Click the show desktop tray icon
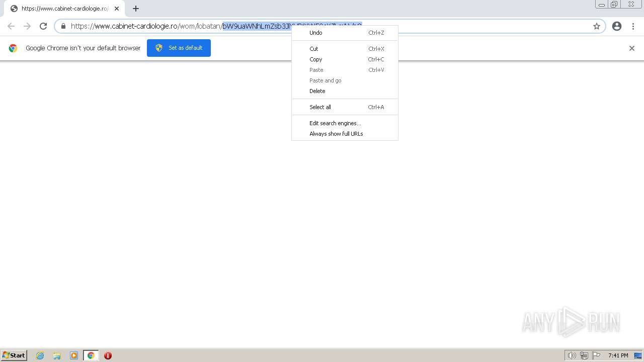 coord(638,355)
